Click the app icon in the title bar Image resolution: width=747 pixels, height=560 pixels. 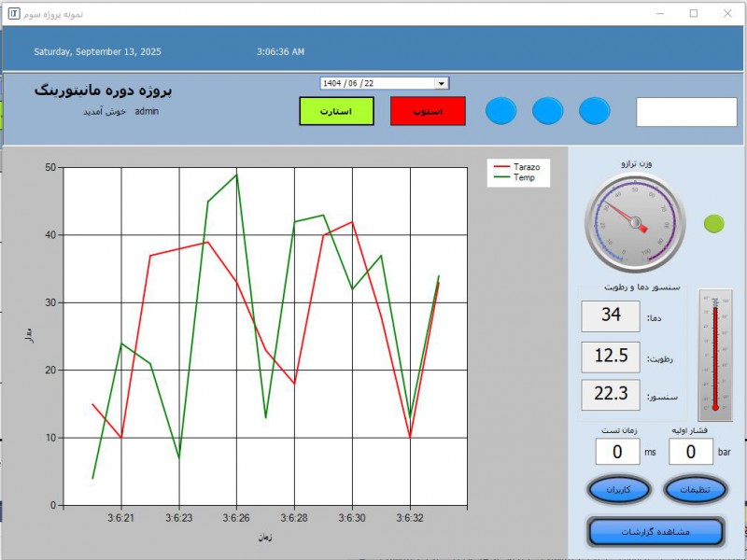[13, 14]
